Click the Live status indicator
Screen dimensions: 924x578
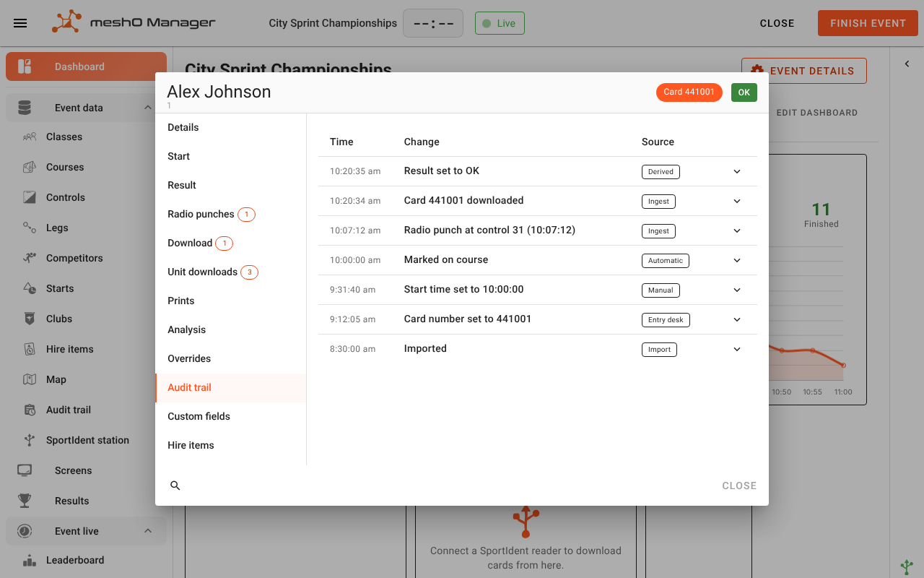(x=500, y=23)
